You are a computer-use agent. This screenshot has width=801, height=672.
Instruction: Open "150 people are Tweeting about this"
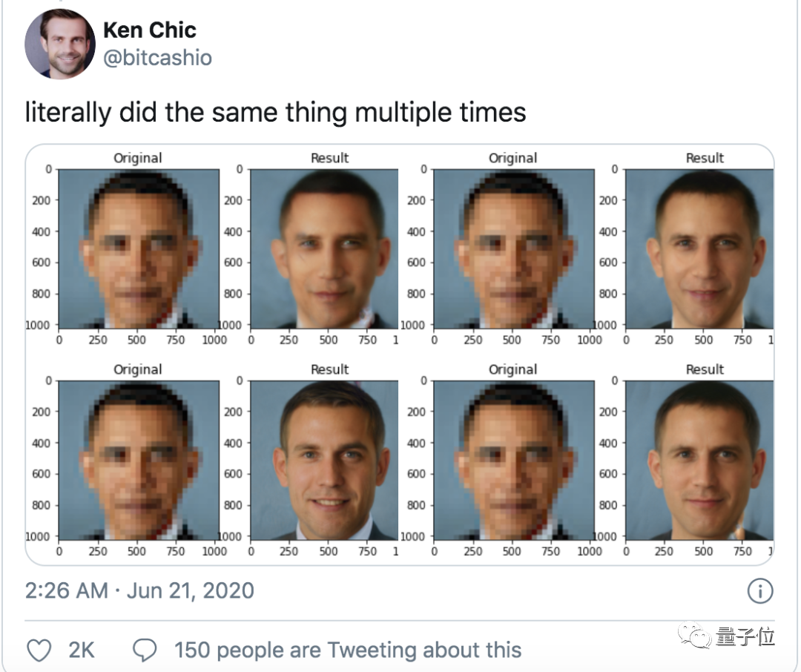tap(348, 650)
